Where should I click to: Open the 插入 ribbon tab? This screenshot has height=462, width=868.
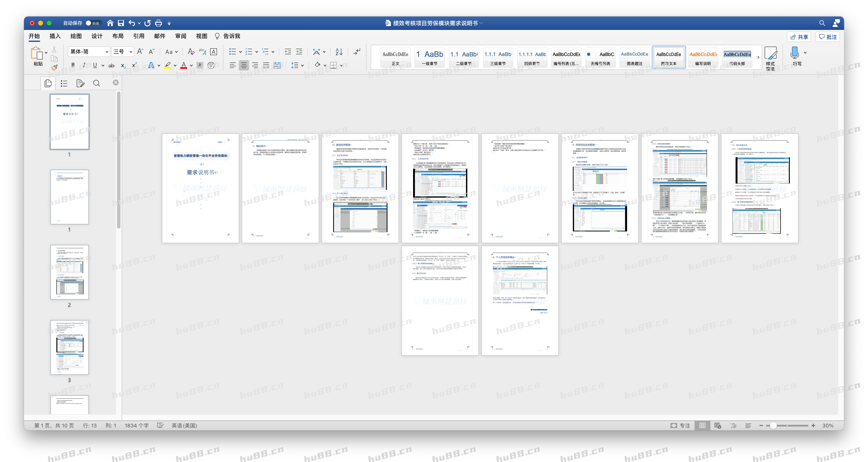tap(55, 36)
